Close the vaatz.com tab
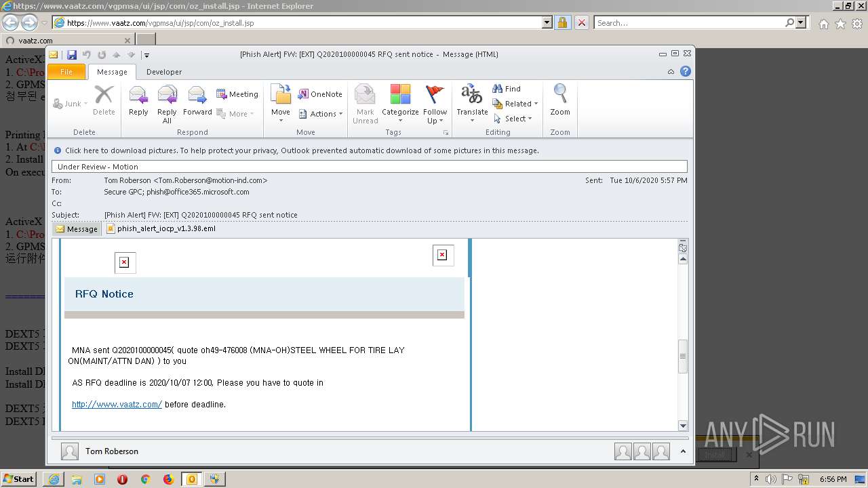 point(127,41)
